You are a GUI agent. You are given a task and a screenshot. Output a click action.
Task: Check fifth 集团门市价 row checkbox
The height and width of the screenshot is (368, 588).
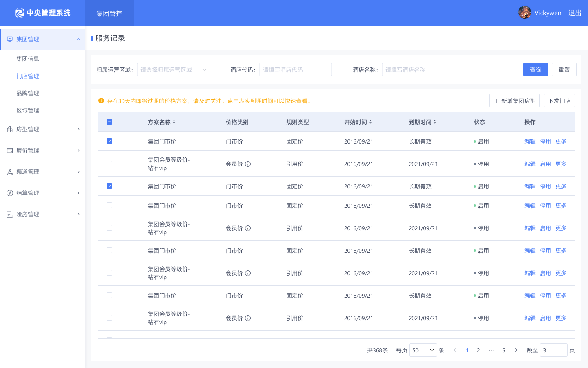(109, 295)
